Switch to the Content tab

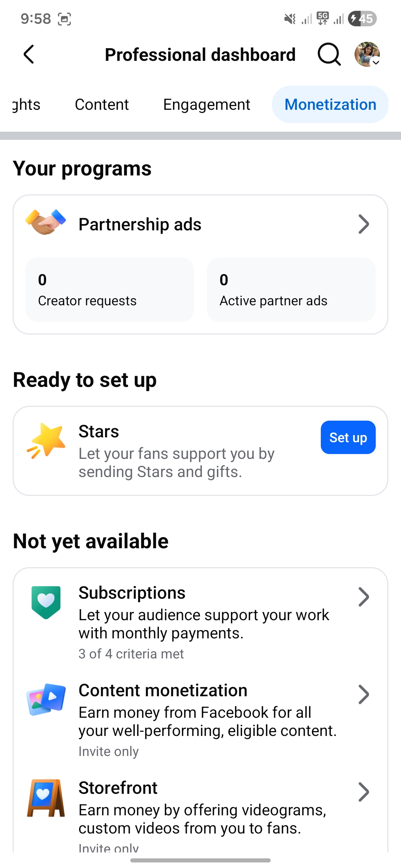102,105
